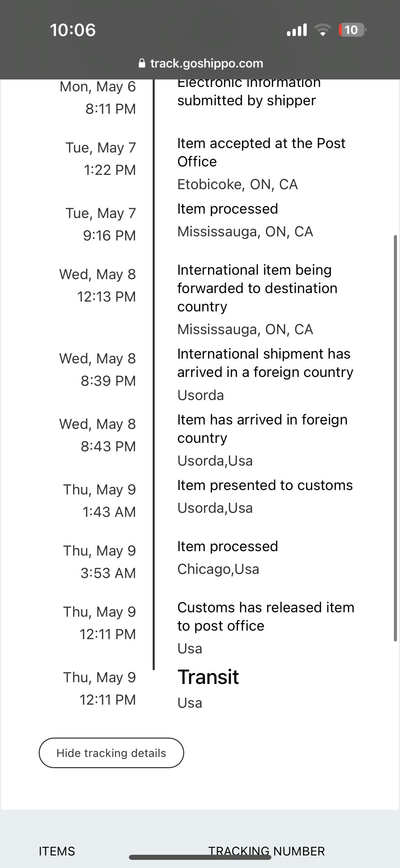
Task: Tap the TRACKING NUMBER column header
Action: (x=266, y=851)
